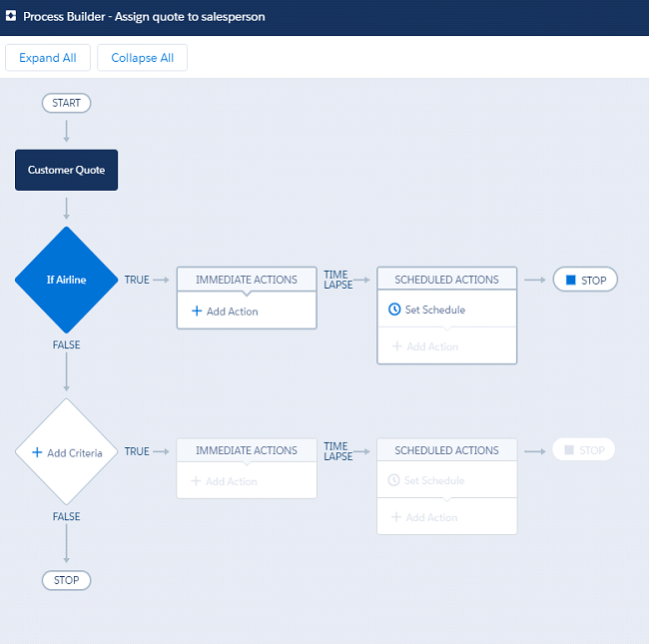Click FALSE label below If Airline
Screen dimensions: 649x644
[66, 344]
